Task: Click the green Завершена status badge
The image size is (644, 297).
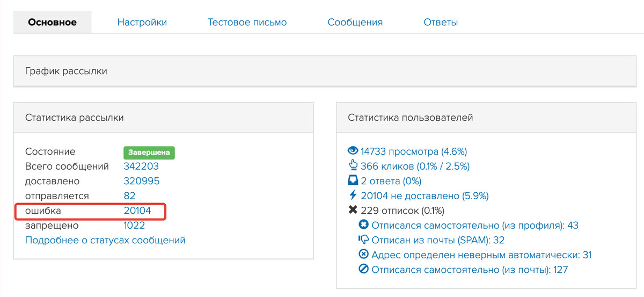Action: [149, 152]
